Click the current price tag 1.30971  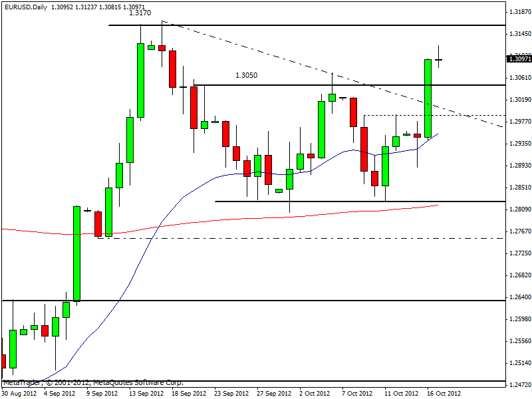click(x=519, y=59)
